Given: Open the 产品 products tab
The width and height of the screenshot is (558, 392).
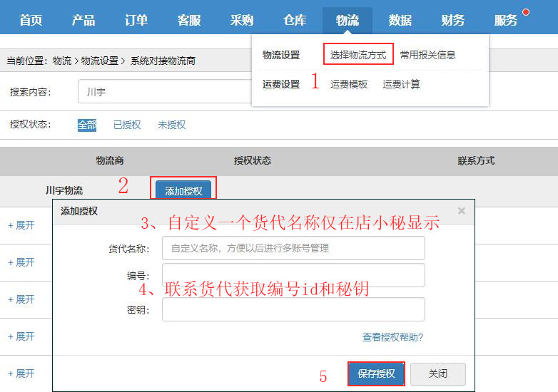Looking at the screenshot, I should point(83,20).
